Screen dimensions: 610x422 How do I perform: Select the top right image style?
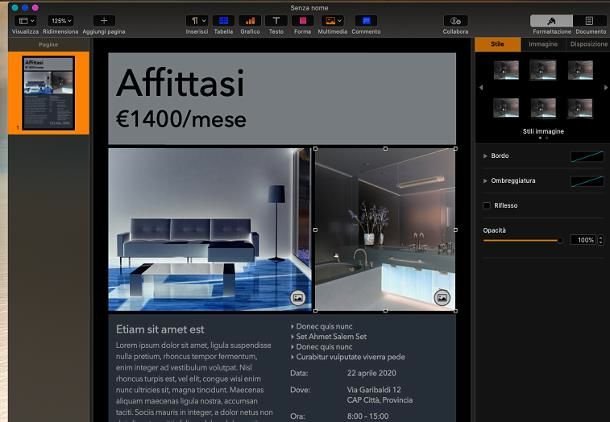[x=580, y=70]
